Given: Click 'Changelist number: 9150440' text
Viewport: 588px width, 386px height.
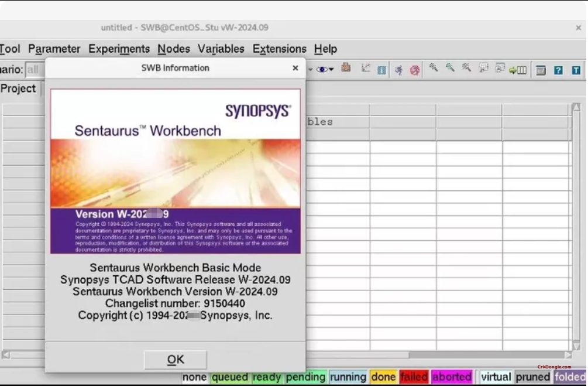Looking at the screenshot, I should point(175,303).
